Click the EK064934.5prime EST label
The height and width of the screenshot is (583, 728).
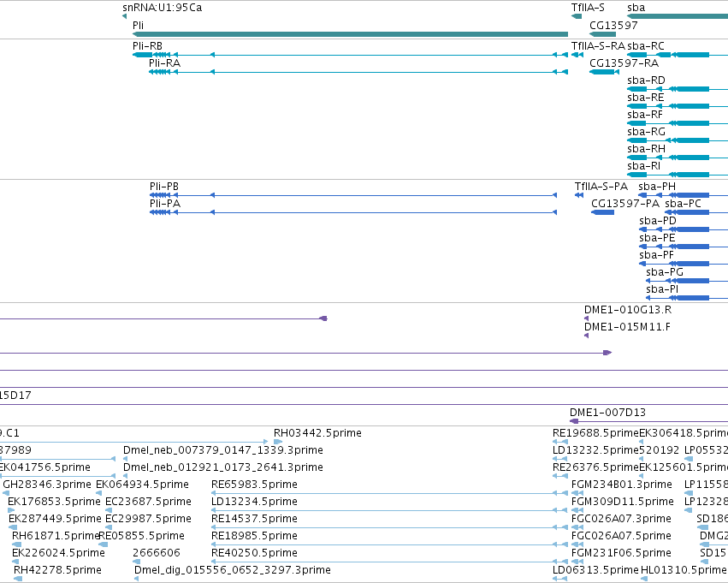(143, 484)
